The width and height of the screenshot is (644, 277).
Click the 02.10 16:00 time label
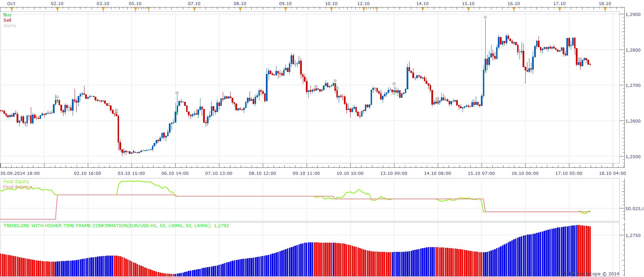point(87,173)
